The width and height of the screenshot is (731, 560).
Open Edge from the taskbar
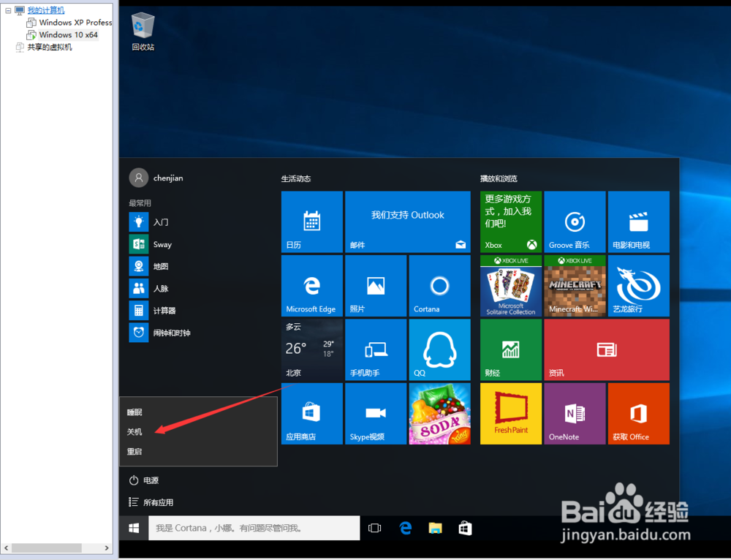click(406, 528)
